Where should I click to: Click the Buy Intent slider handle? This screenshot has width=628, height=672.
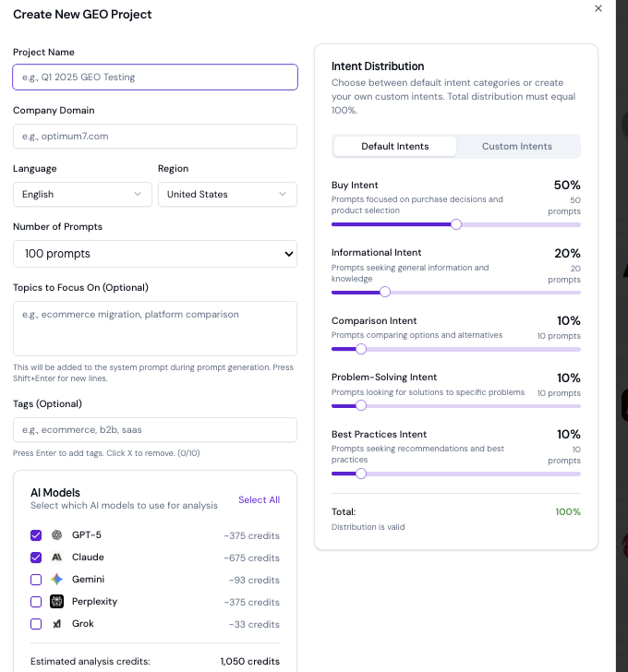pos(456,224)
